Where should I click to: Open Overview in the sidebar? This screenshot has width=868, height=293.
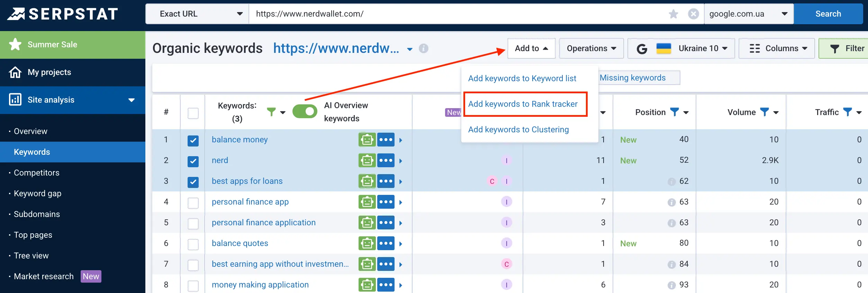(x=30, y=131)
